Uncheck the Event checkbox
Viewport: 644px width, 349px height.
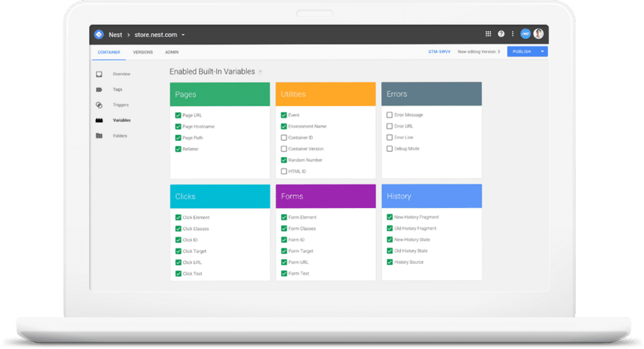[x=284, y=115]
